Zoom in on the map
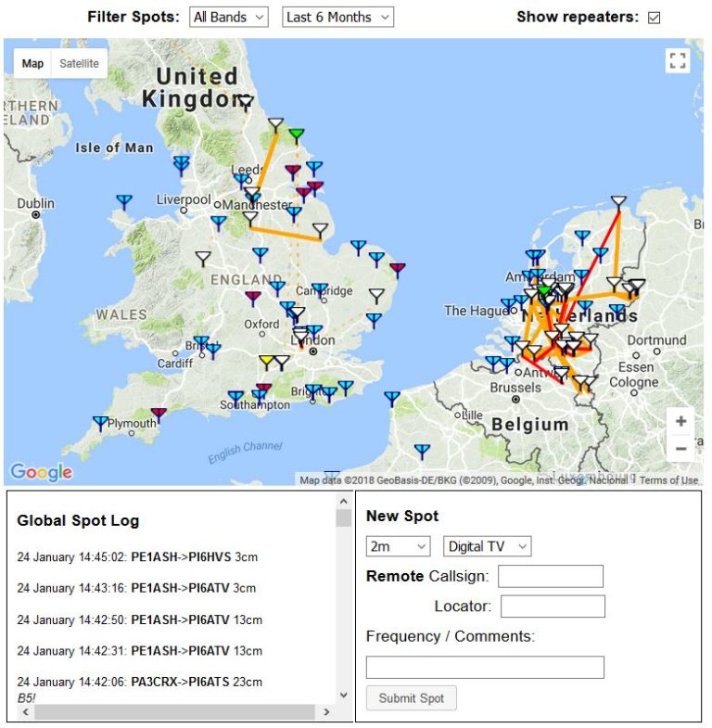This screenshot has width=712, height=728. [x=680, y=421]
